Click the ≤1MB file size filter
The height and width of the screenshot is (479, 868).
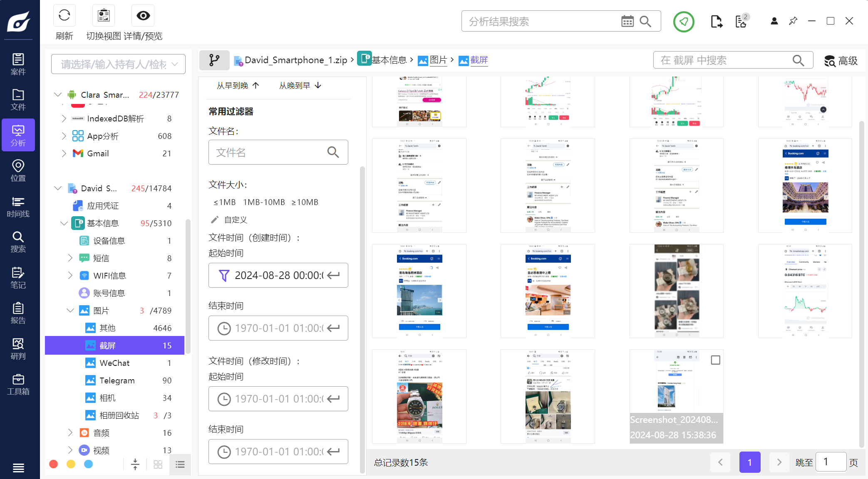224,202
